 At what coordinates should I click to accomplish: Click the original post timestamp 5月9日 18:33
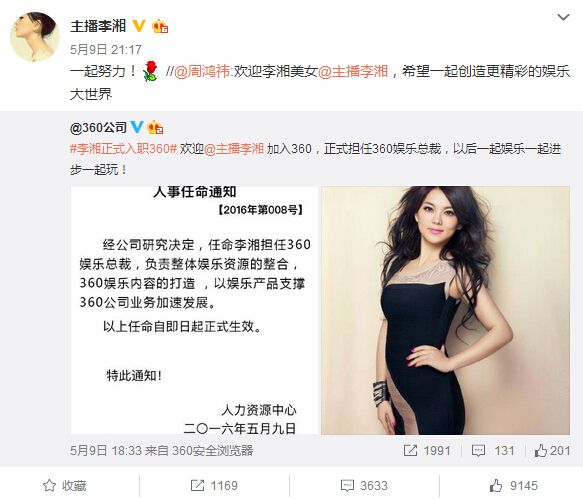coord(106,451)
